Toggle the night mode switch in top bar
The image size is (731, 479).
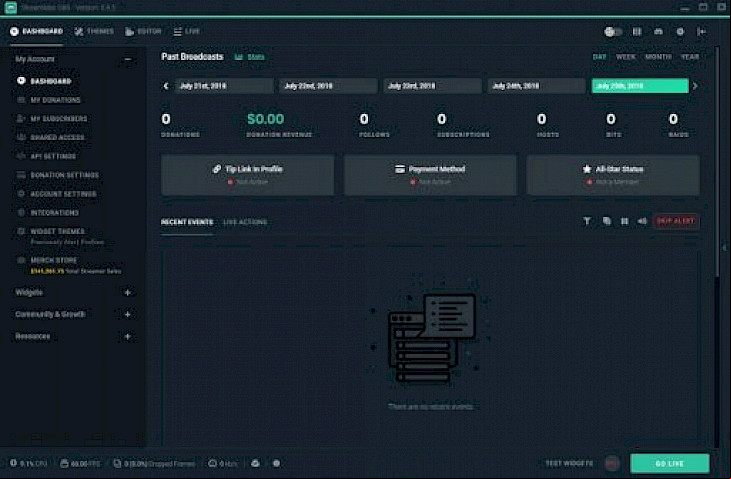coord(613,32)
